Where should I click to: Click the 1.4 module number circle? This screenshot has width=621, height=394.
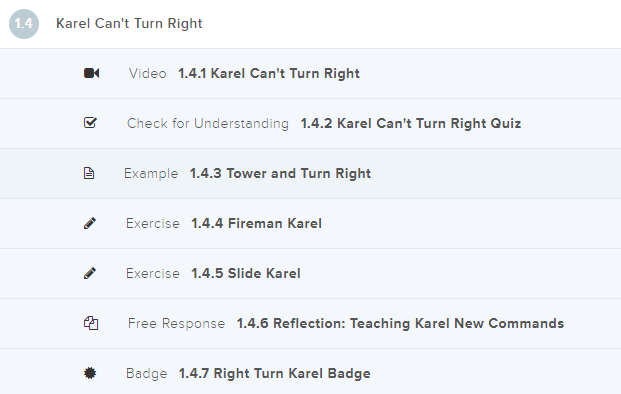pos(24,24)
